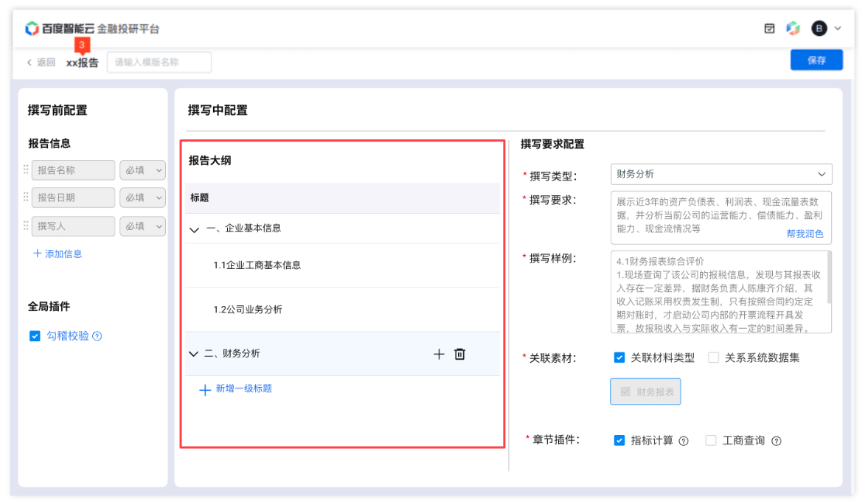The image size is (868, 502).
Task: Open 必填 dropdown for 报告日期
Action: (142, 198)
